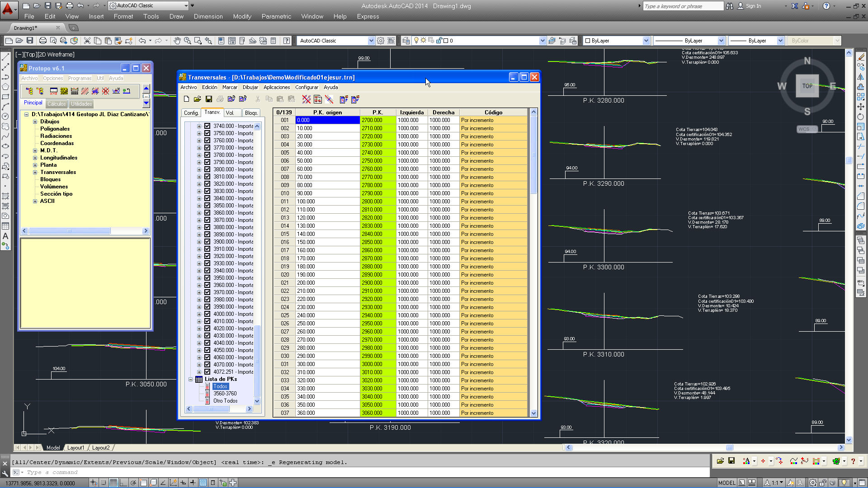Select the 3560-3760 PK list item
Image resolution: width=868 pixels, height=488 pixels.
click(225, 394)
